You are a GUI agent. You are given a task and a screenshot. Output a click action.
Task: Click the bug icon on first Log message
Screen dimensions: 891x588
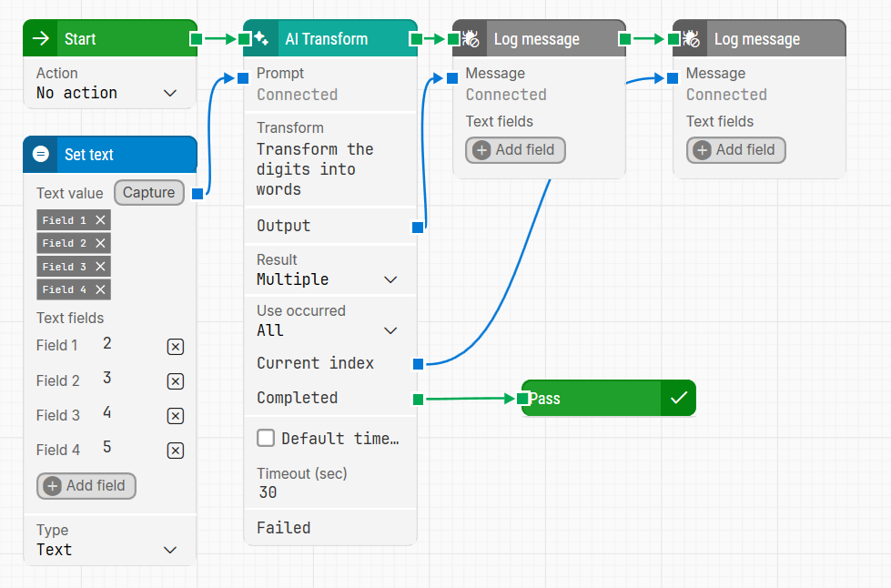471,38
